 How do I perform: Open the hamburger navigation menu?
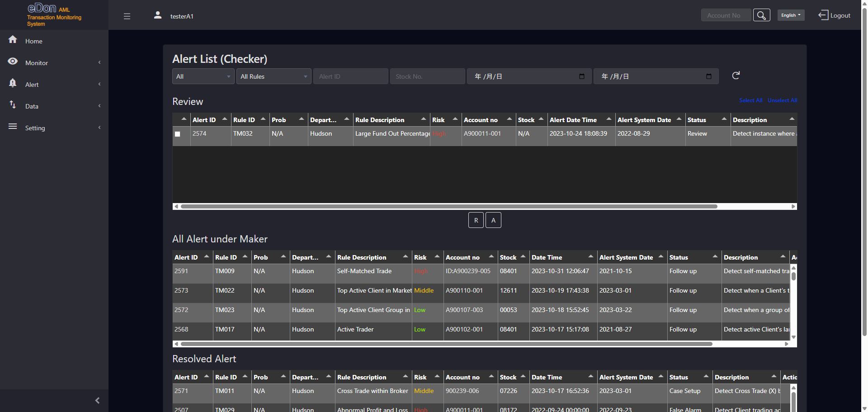click(127, 16)
